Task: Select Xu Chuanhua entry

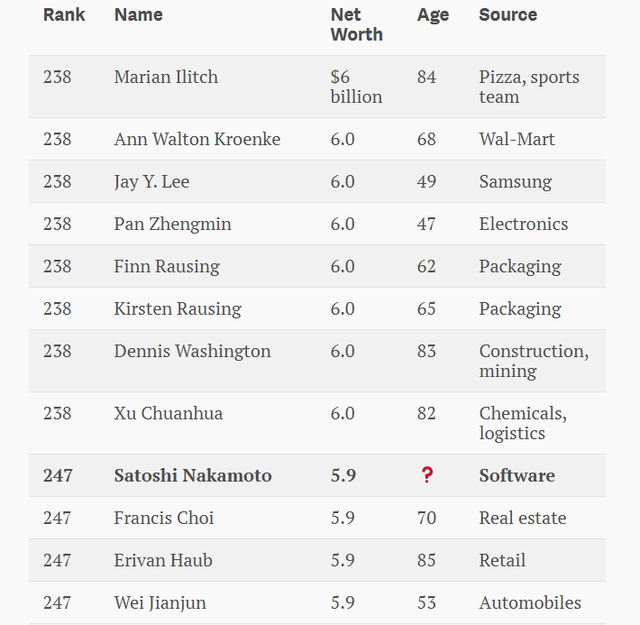Action: coord(168,414)
